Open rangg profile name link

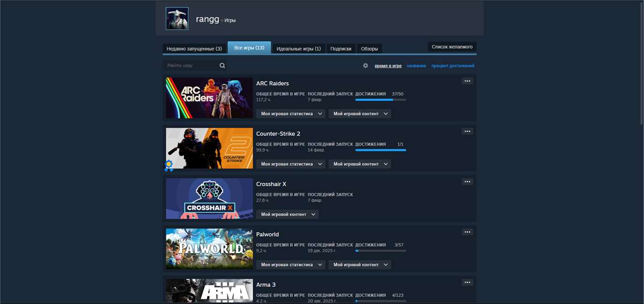pos(208,19)
